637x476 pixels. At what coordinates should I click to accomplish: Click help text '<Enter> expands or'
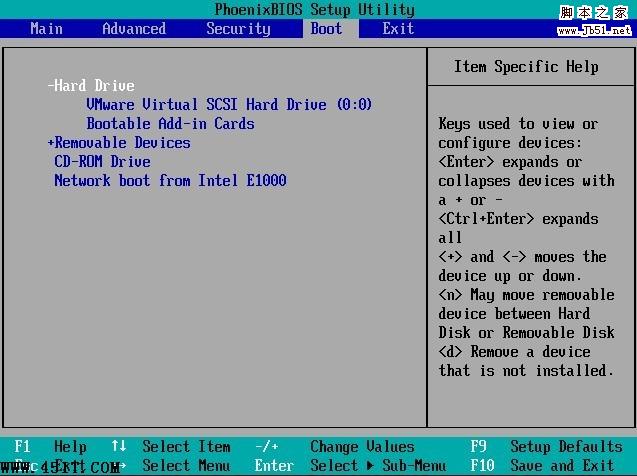click(510, 162)
